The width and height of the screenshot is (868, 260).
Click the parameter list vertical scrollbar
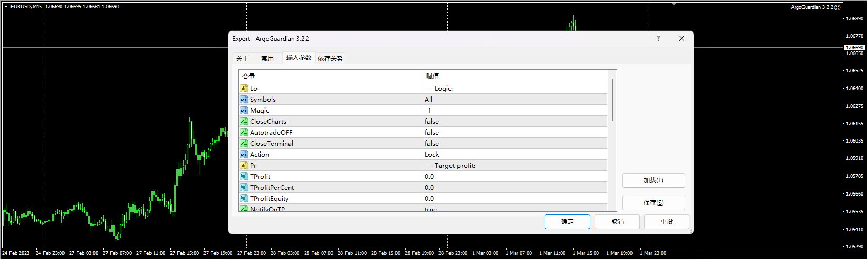pyautogui.click(x=612, y=100)
